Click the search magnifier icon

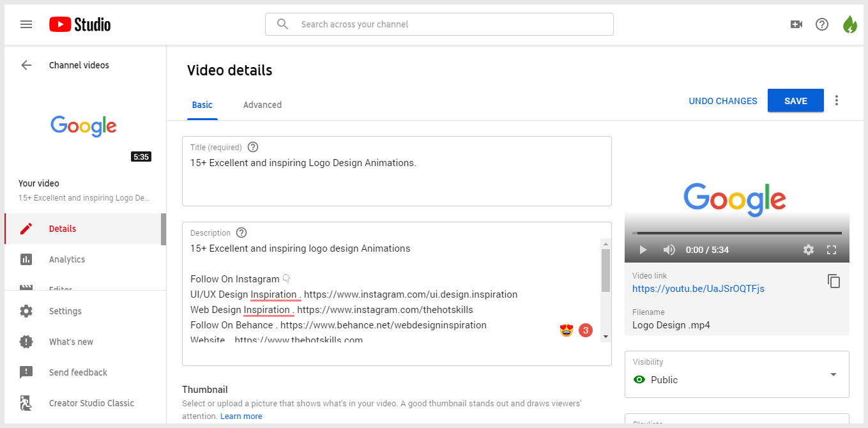(283, 24)
